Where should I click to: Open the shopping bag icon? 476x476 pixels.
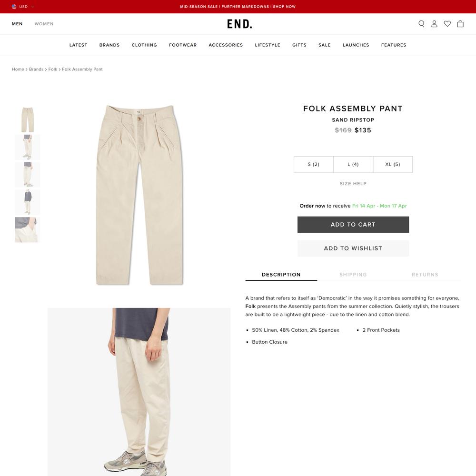coord(460,24)
